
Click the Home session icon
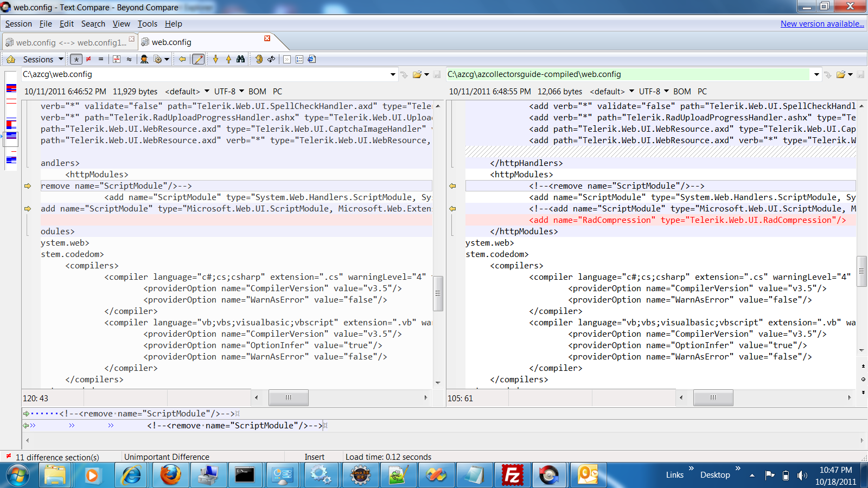(11, 59)
